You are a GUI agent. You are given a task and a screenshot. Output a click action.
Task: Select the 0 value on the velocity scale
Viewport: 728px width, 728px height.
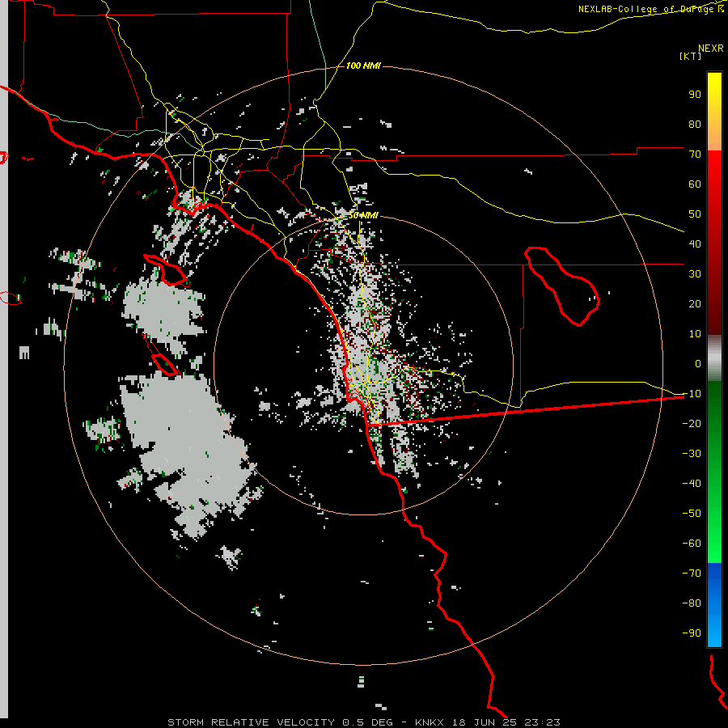(x=698, y=364)
